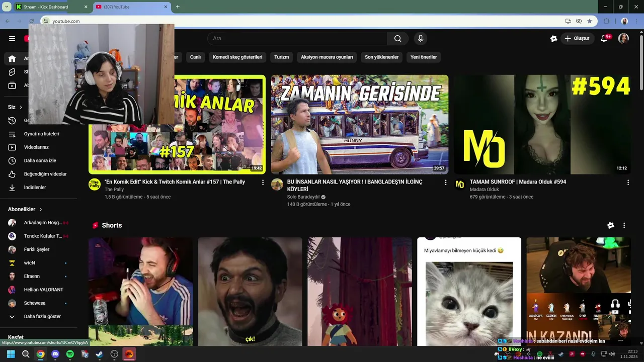The image size is (644, 362).
Task: Click the YouTube search input field
Action: (297, 39)
